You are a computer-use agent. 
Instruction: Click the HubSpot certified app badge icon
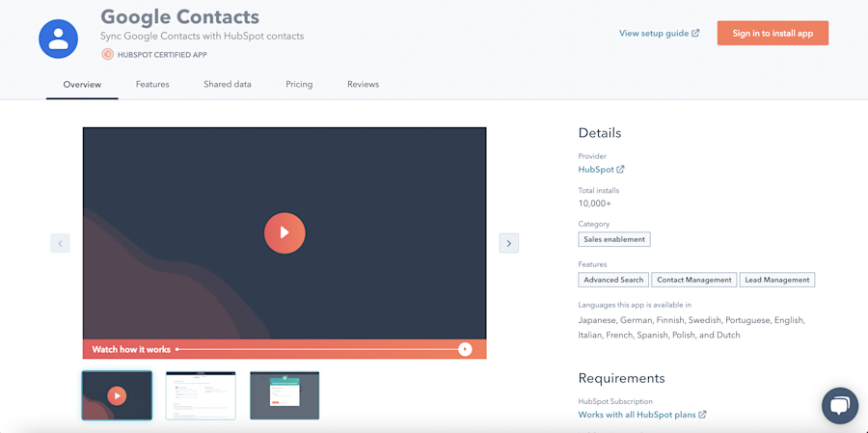click(x=107, y=54)
